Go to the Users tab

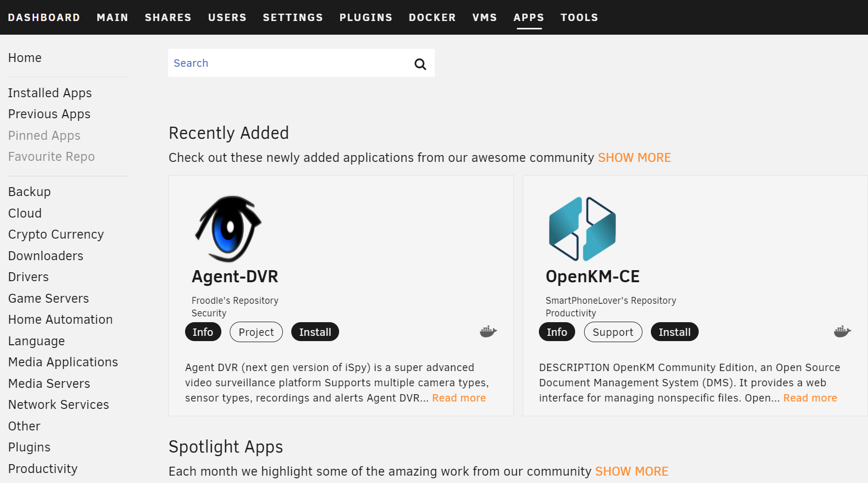[227, 17]
